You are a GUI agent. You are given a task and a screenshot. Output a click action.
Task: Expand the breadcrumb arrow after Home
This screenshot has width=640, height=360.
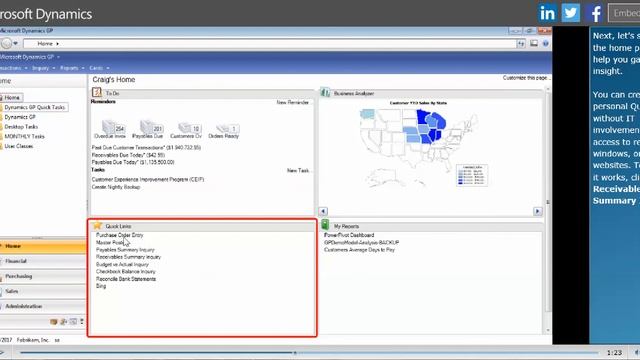tap(58, 44)
